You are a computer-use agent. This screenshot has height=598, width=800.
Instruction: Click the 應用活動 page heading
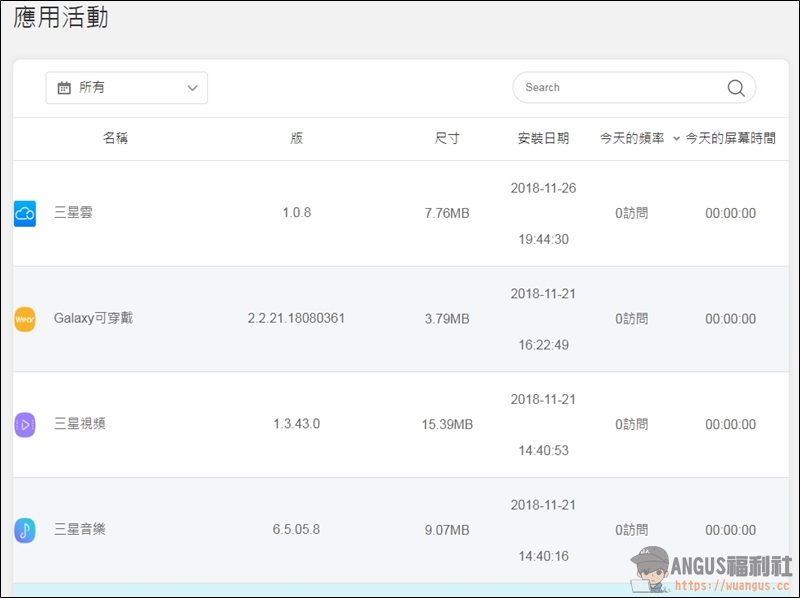[62, 18]
